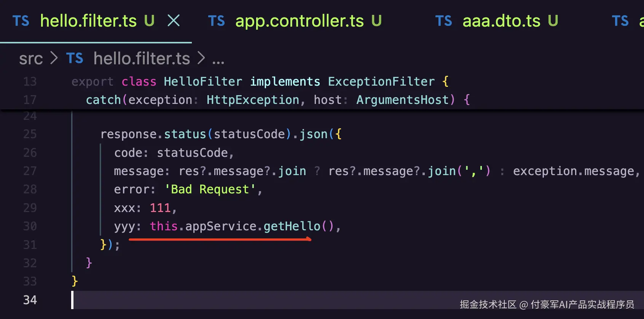Viewport: 644px width, 319px height.
Task: Click the catch method name
Action: (x=104, y=100)
